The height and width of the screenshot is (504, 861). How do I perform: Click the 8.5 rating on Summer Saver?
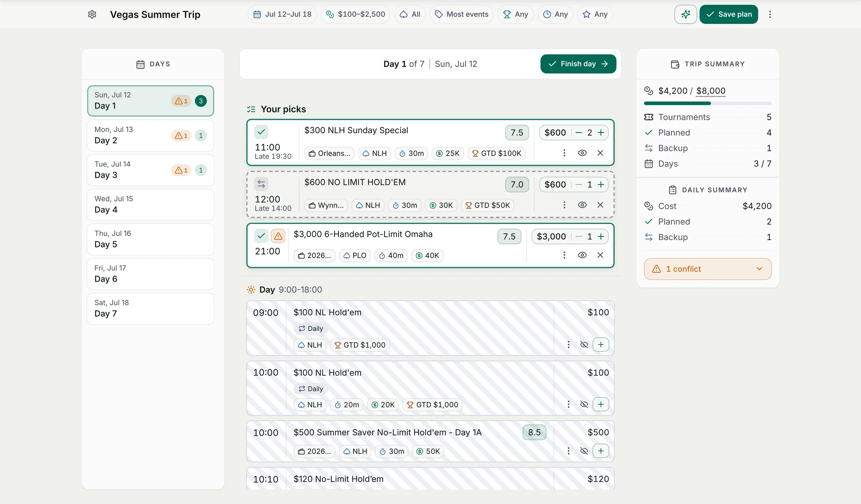534,432
